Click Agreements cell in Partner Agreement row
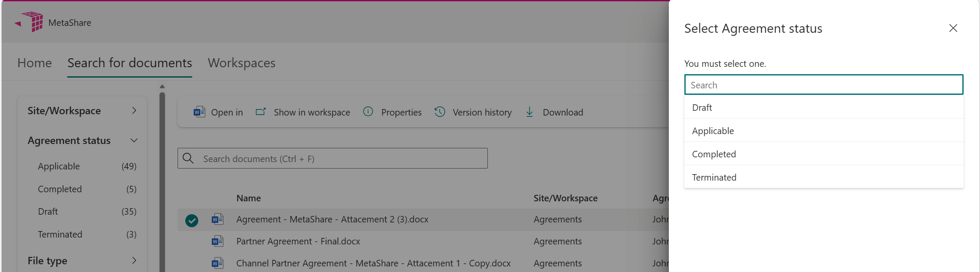Screen dimensions: 980x272 (x=558, y=241)
